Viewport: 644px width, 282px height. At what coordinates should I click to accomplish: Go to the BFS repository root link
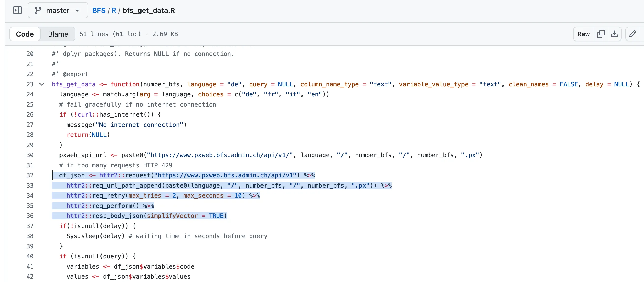[x=99, y=10]
